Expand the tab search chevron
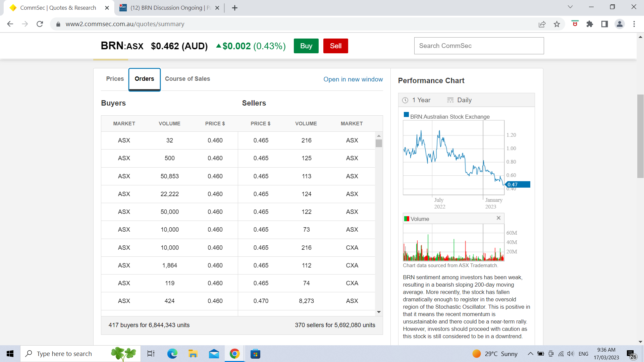 click(570, 7)
